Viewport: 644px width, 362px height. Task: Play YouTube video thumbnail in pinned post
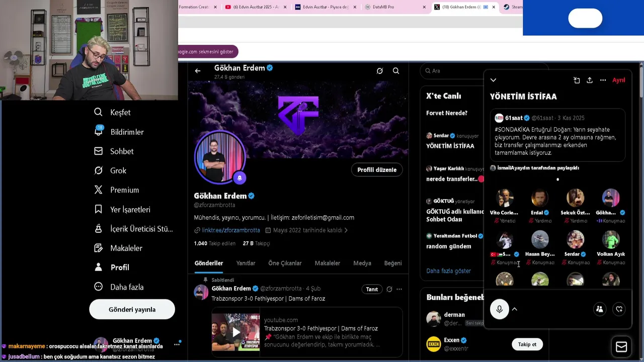pyautogui.click(x=235, y=332)
